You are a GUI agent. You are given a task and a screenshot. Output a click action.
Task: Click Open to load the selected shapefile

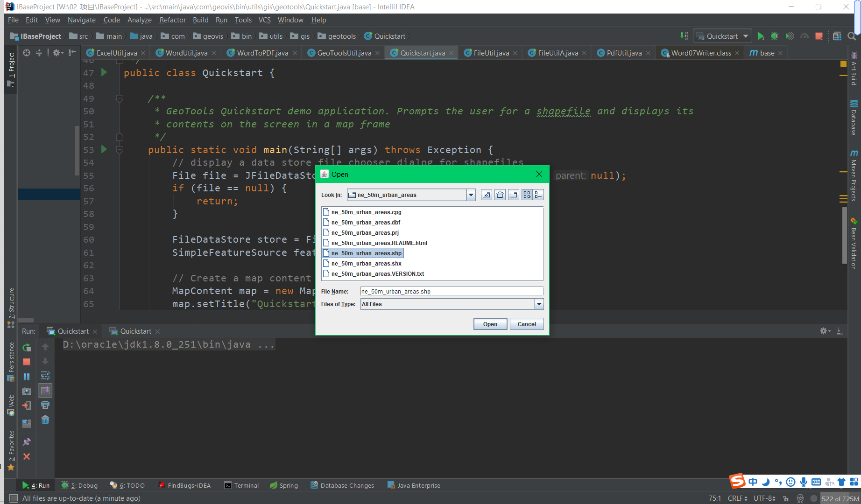(490, 324)
